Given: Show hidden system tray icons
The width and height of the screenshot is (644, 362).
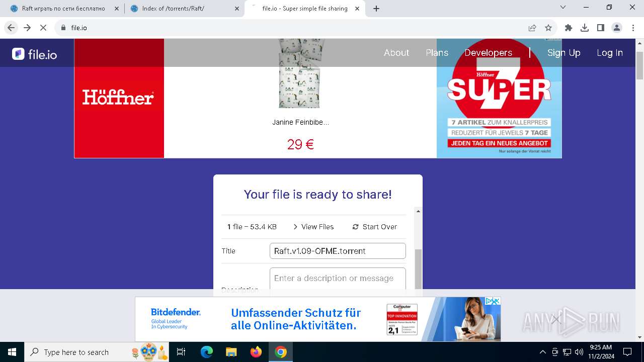Looking at the screenshot, I should [542, 352].
